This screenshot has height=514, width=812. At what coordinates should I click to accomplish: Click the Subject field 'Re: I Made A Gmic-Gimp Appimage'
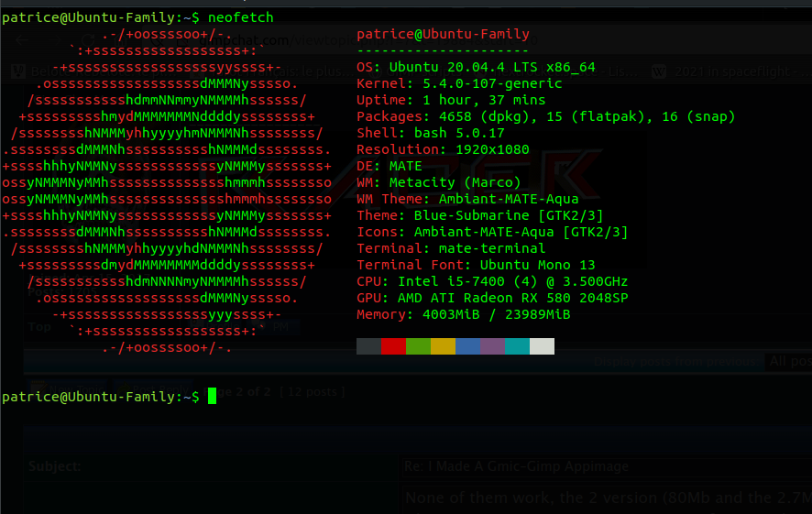607,466
